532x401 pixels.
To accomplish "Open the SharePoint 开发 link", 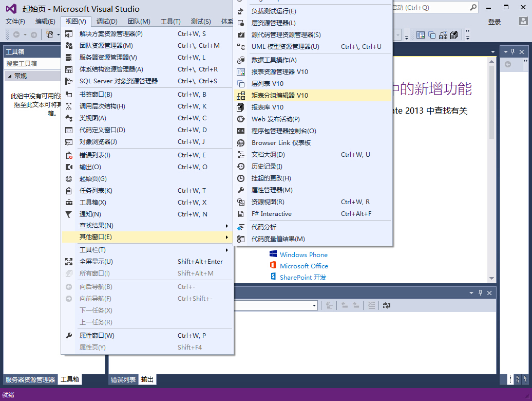I will (x=303, y=278).
